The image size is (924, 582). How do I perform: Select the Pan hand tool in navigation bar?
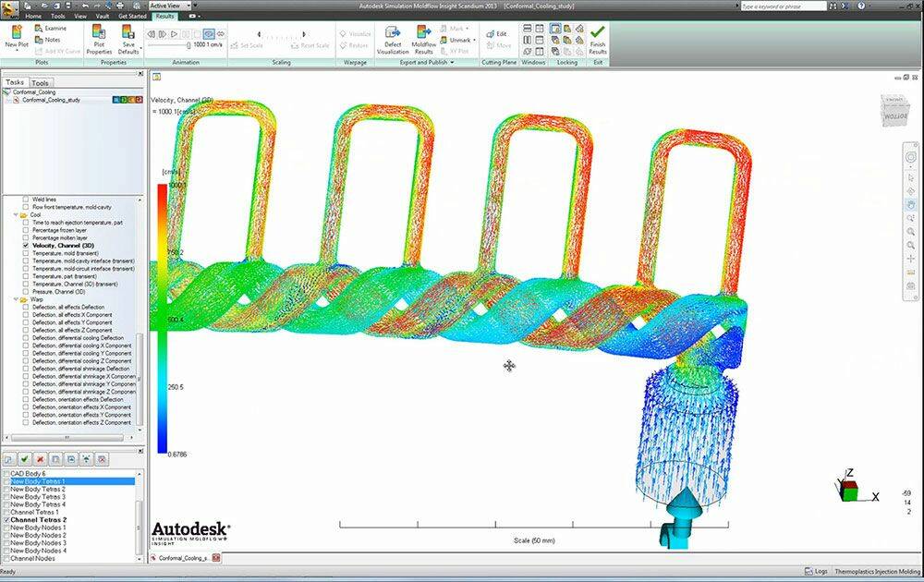coord(911,205)
